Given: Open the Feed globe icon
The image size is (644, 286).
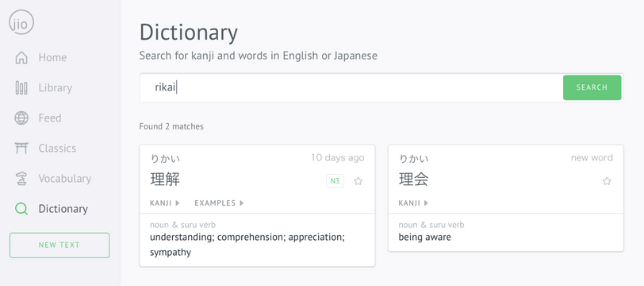Looking at the screenshot, I should [x=21, y=118].
